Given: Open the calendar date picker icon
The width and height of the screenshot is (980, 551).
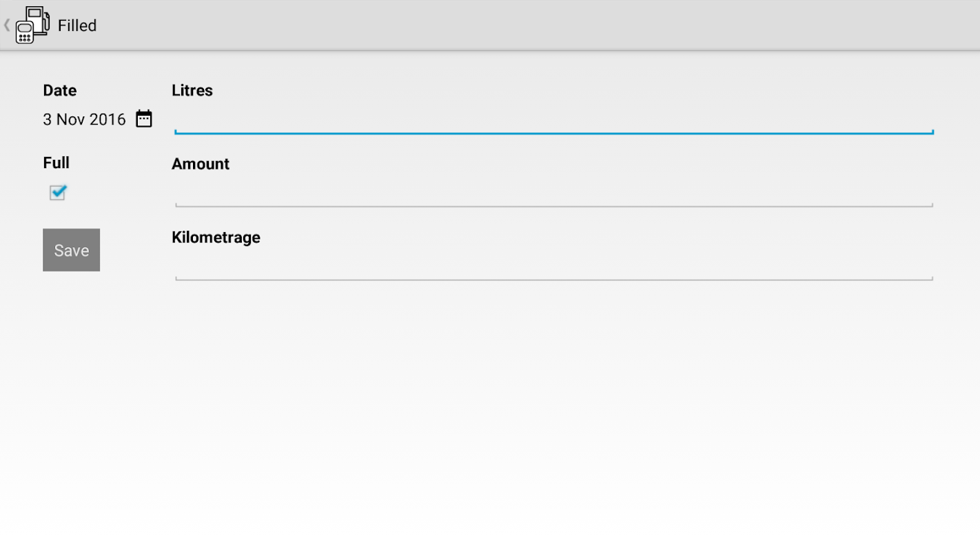Looking at the screenshot, I should 143,118.
